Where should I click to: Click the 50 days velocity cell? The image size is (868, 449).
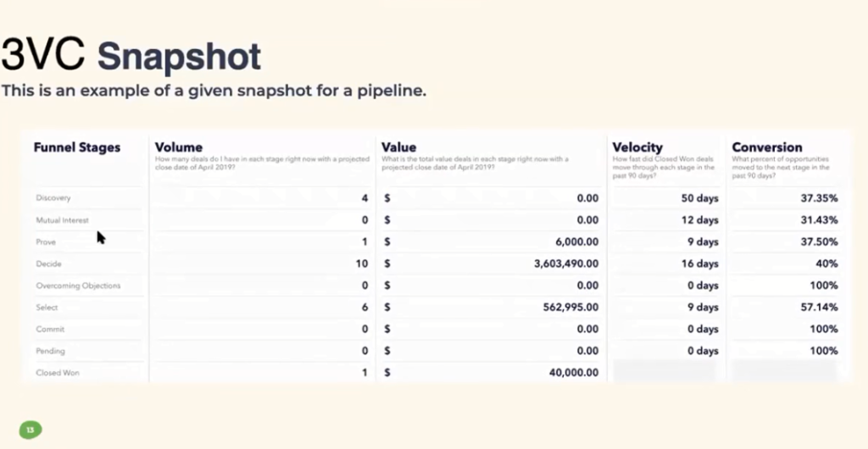(x=699, y=198)
